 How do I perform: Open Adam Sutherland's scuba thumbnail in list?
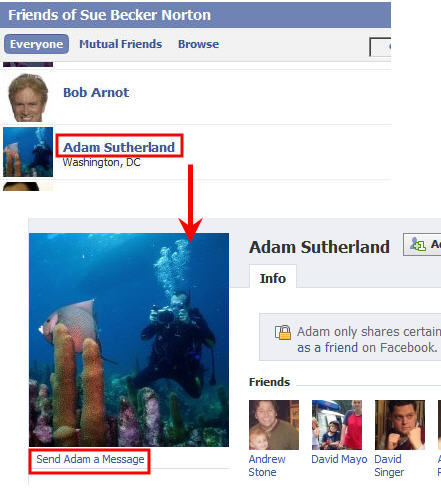pos(28,152)
